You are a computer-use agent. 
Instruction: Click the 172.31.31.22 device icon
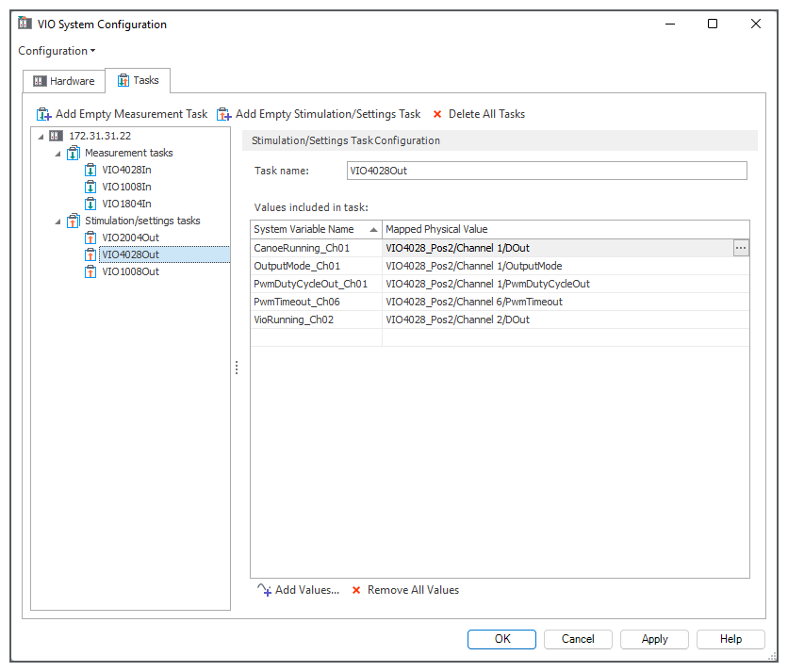point(56,136)
